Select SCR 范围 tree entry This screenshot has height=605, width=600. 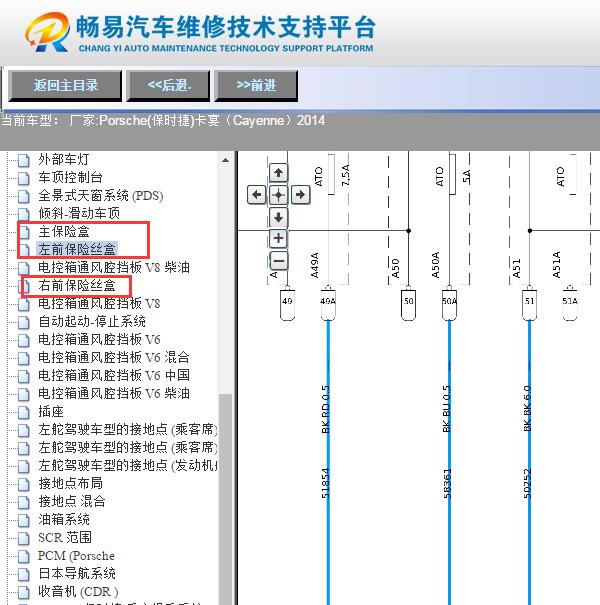pyautogui.click(x=65, y=537)
